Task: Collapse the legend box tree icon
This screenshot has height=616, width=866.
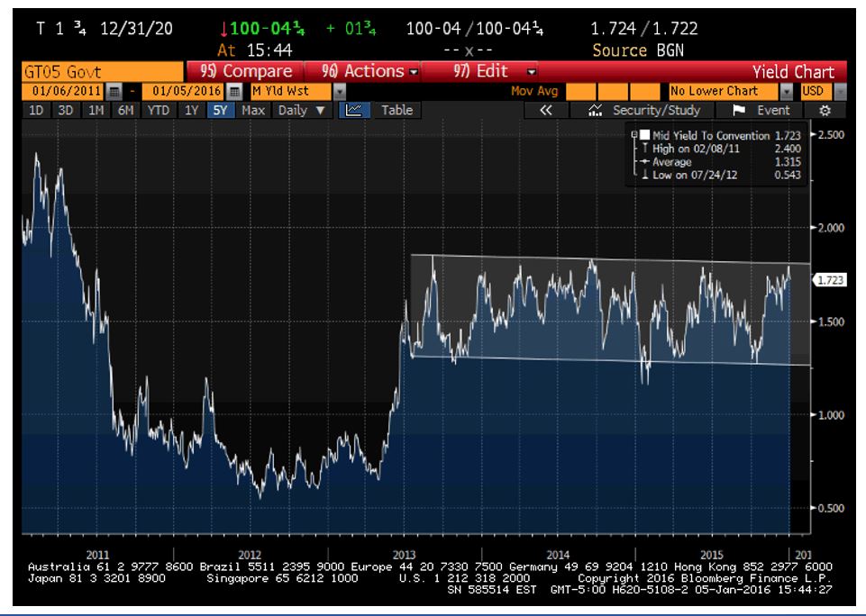Action: [634, 135]
